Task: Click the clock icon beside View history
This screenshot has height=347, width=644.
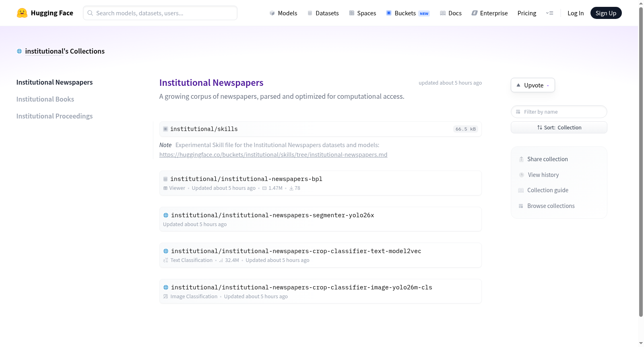Action: pyautogui.click(x=521, y=175)
